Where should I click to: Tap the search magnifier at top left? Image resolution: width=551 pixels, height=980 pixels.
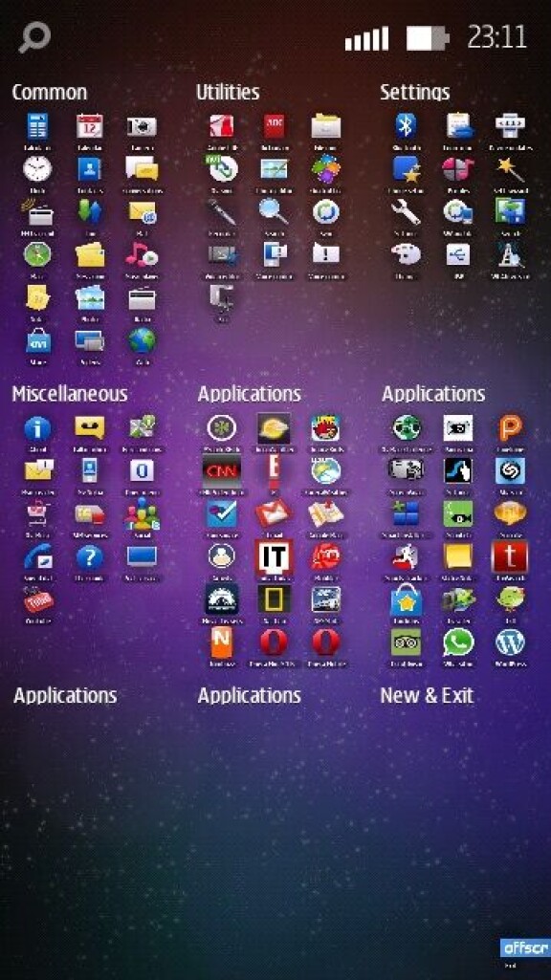click(x=34, y=38)
